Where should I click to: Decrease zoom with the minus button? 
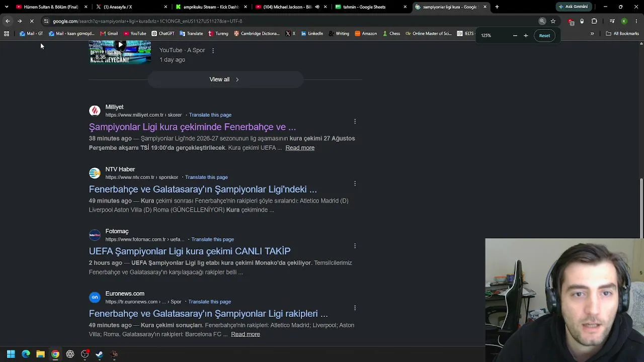click(515, 35)
